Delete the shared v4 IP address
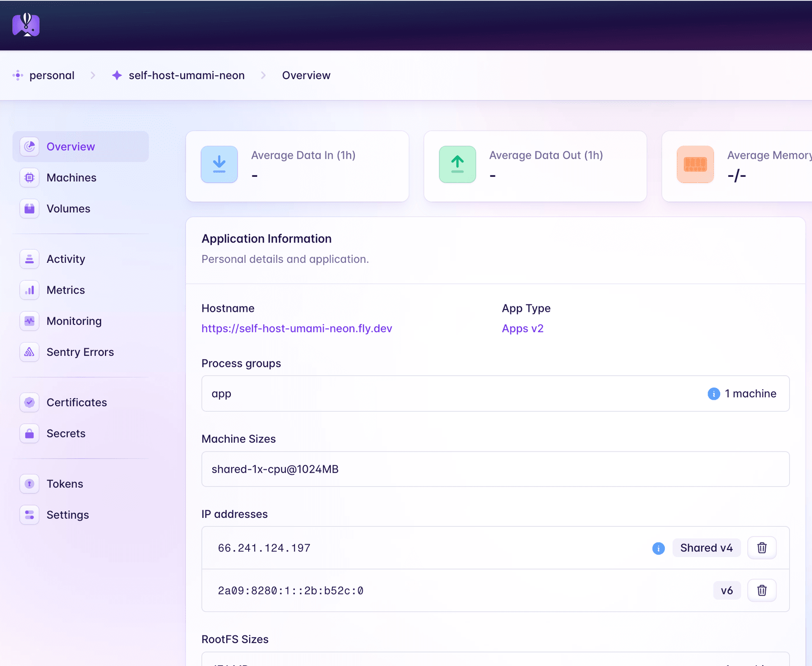 point(762,548)
